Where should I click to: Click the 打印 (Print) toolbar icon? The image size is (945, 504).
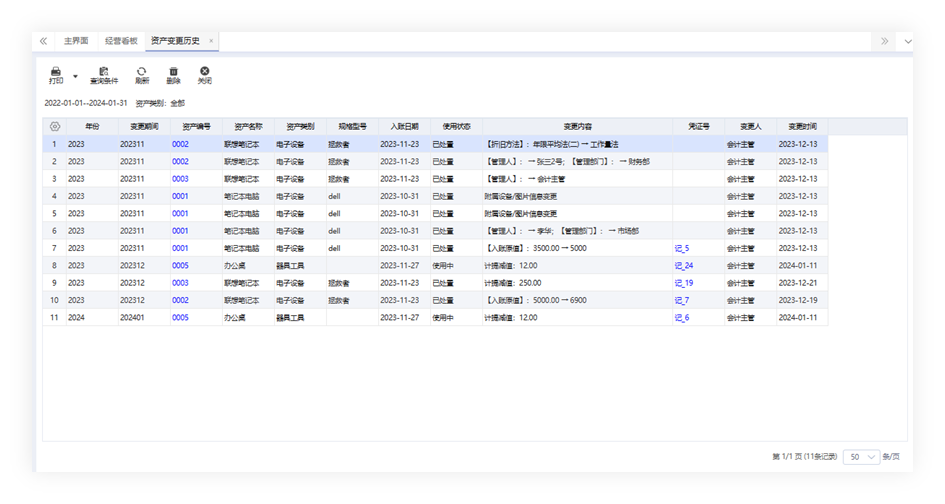click(56, 74)
